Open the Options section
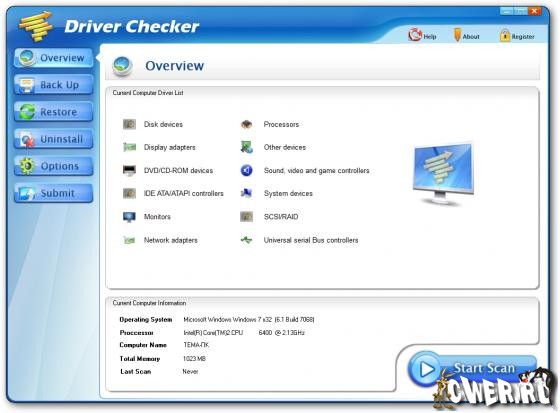Screen dimensions: 560x413 click(54, 166)
